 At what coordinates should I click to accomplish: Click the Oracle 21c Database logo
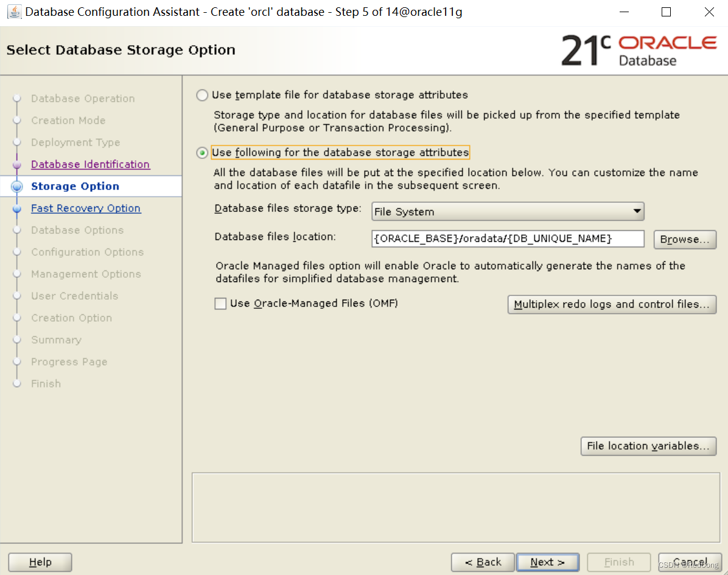coord(639,50)
